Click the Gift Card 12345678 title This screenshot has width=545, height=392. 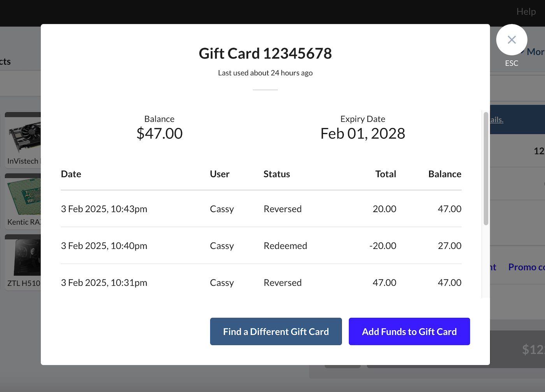[x=265, y=53]
